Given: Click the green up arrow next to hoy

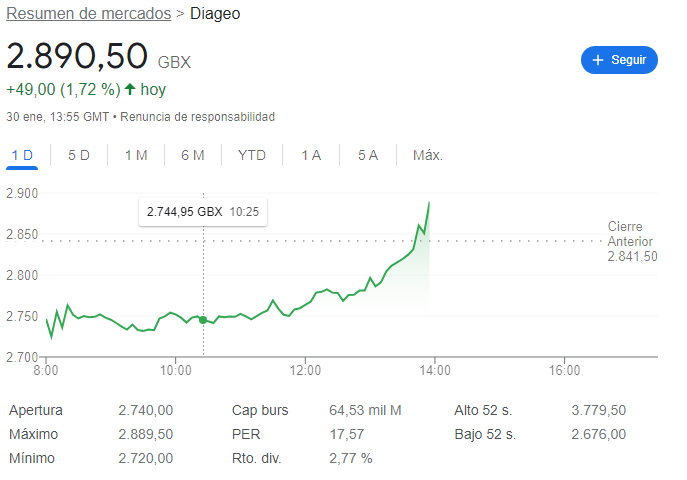Looking at the screenshot, I should tap(130, 89).
